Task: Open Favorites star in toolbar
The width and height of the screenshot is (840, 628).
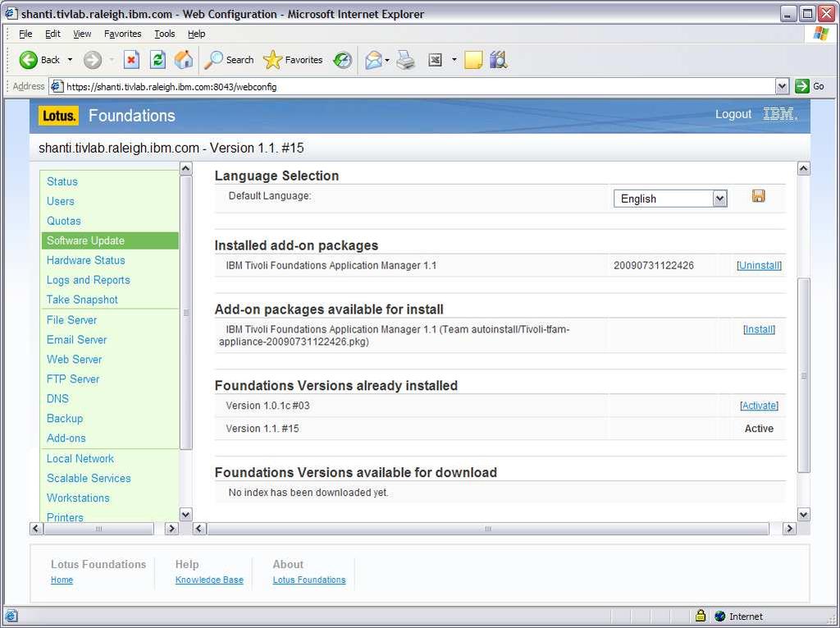Action: [x=272, y=60]
